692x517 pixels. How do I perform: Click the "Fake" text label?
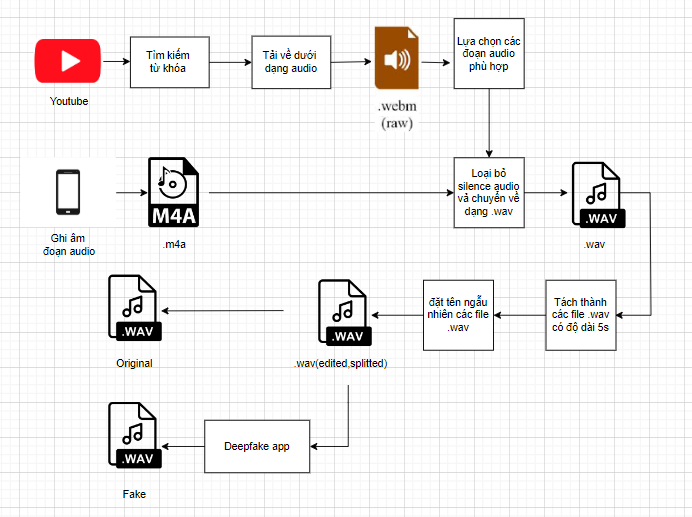point(135,494)
